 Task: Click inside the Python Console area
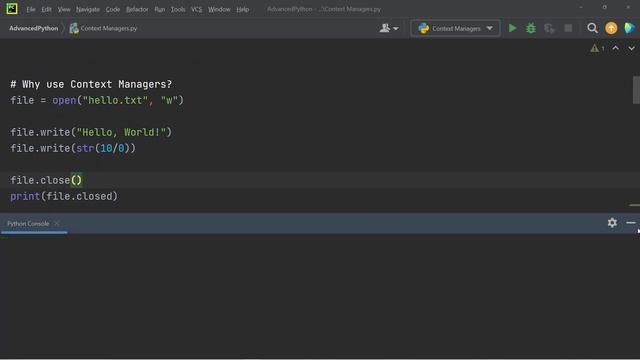320,296
